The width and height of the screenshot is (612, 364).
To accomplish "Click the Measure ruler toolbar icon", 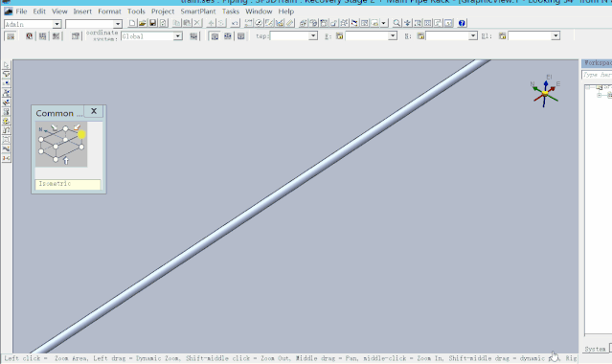I will [x=289, y=23].
